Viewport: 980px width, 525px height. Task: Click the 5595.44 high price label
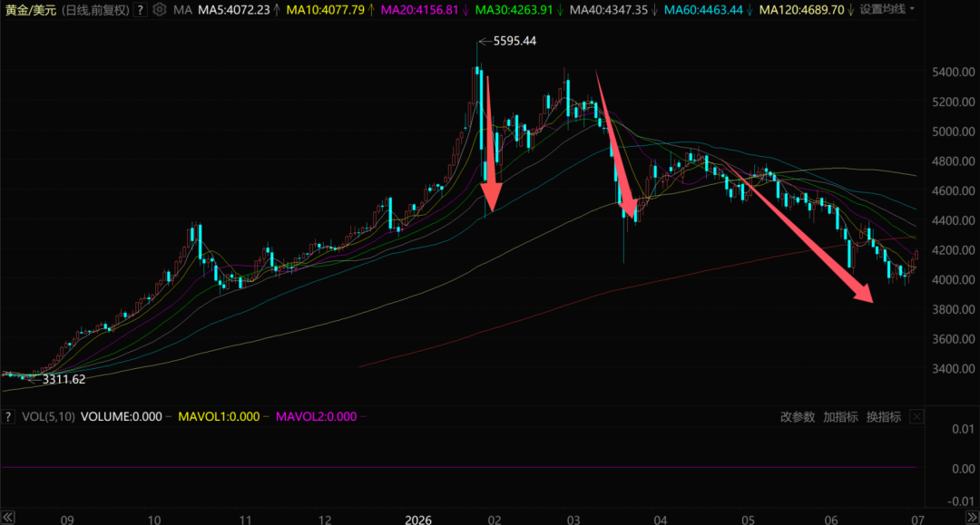pos(514,41)
